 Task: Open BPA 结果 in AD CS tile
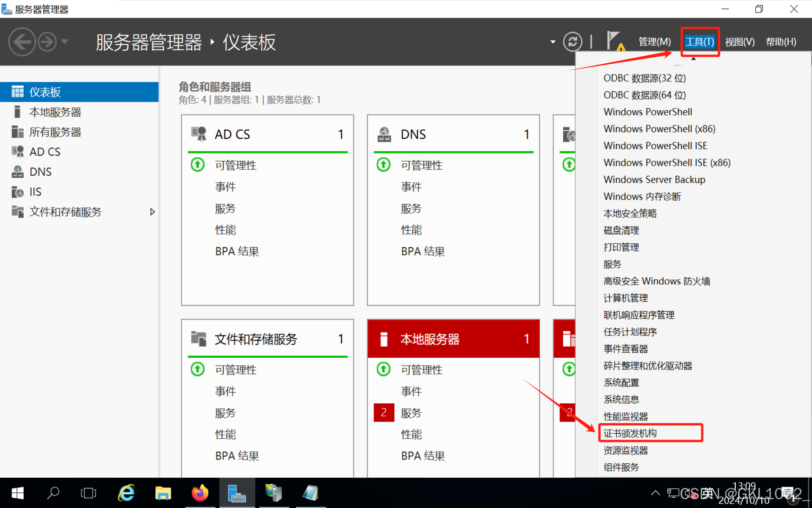click(x=237, y=251)
